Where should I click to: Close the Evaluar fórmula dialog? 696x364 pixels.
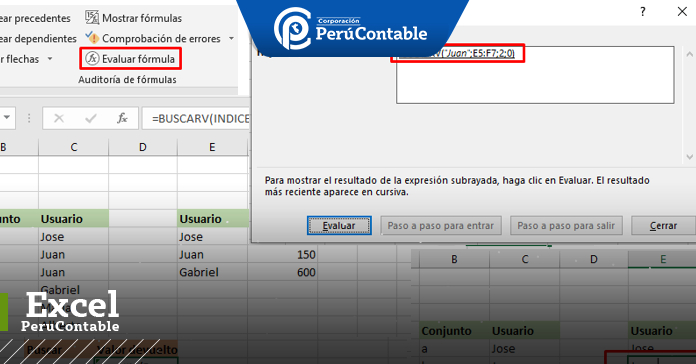click(x=682, y=12)
